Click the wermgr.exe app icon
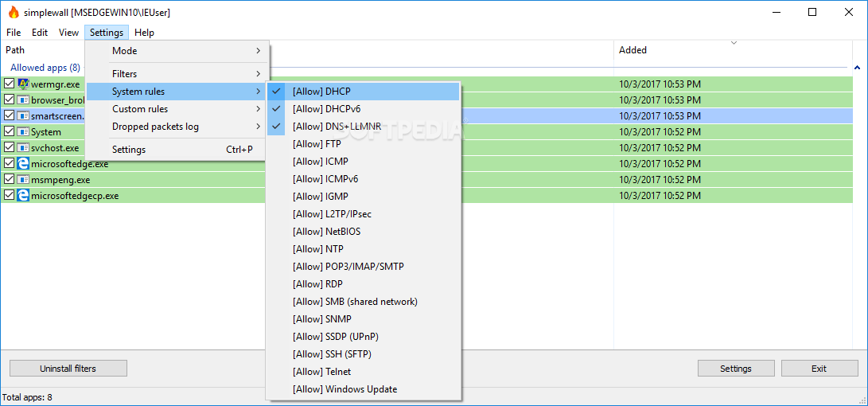This screenshot has width=868, height=406. coord(23,84)
